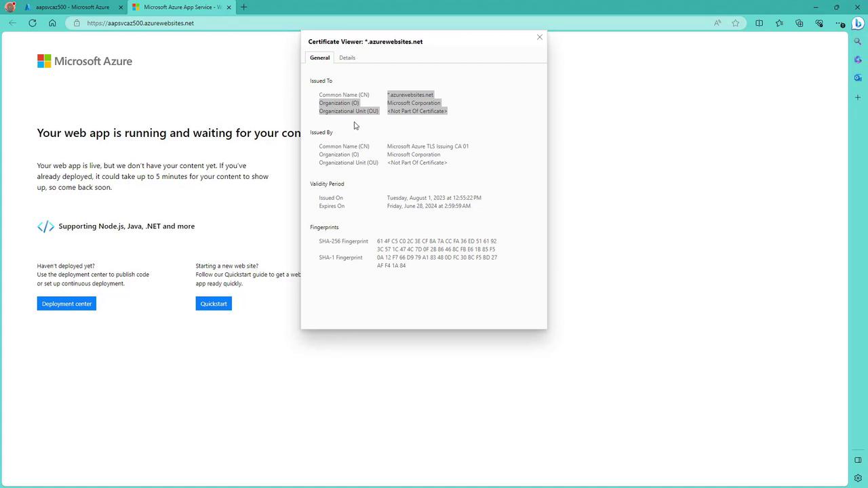Open the Favorites list icon
Screen dimensions: 868x488
pyautogui.click(x=779, y=23)
